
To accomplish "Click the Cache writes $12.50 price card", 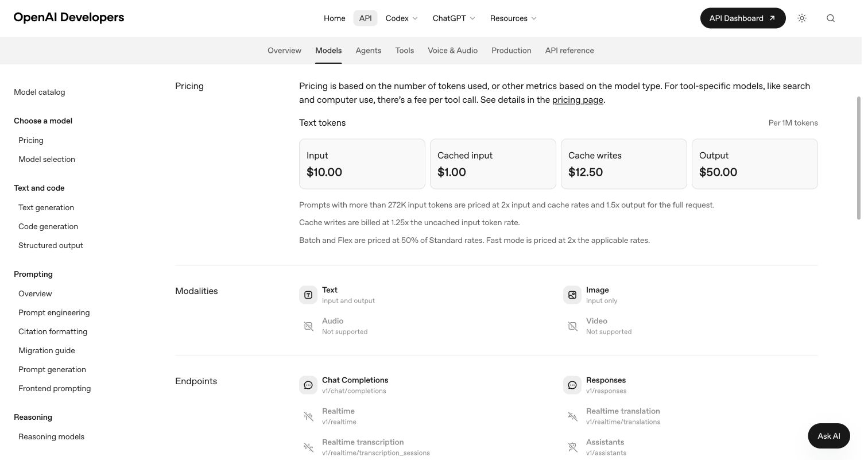I will (624, 164).
